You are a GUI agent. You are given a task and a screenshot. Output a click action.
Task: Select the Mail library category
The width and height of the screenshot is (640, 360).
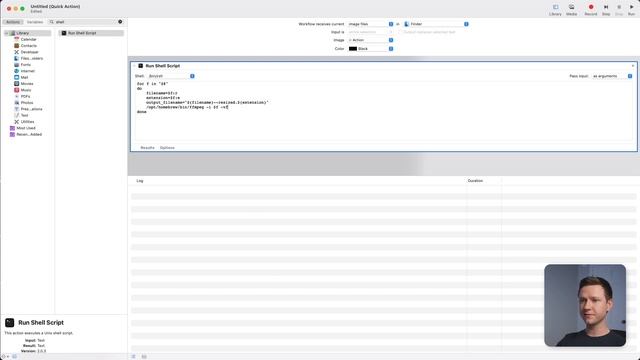click(24, 77)
